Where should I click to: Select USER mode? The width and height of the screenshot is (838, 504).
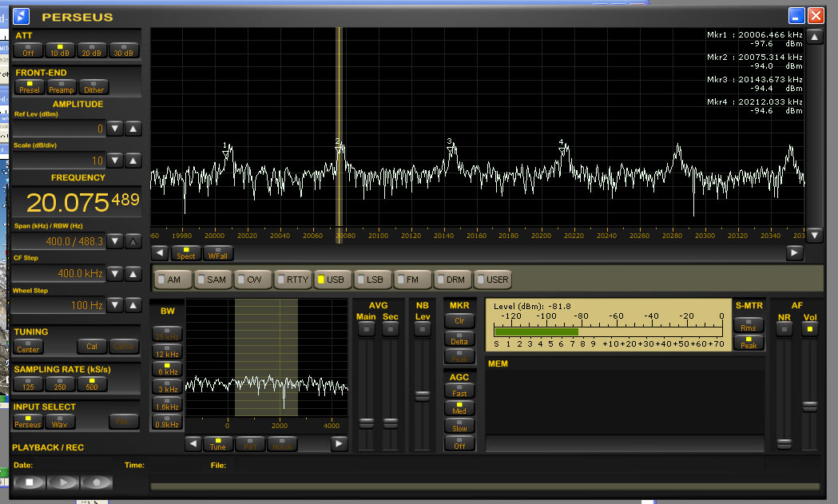tap(493, 280)
